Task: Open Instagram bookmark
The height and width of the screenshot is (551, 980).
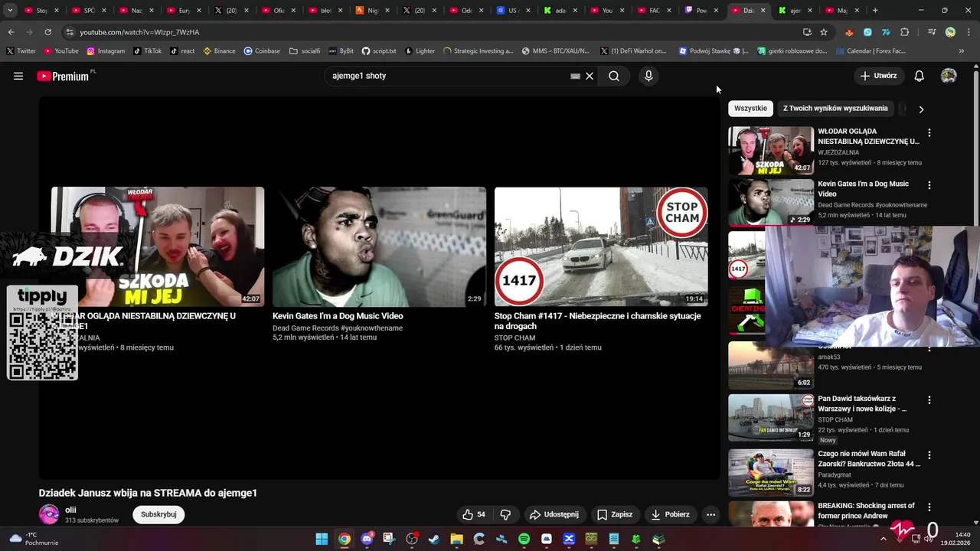Action: [x=106, y=51]
